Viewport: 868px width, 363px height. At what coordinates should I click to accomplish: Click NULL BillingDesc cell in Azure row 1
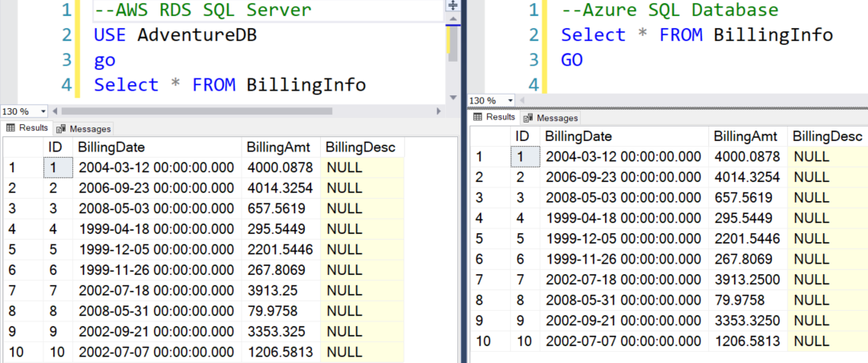pos(828,156)
